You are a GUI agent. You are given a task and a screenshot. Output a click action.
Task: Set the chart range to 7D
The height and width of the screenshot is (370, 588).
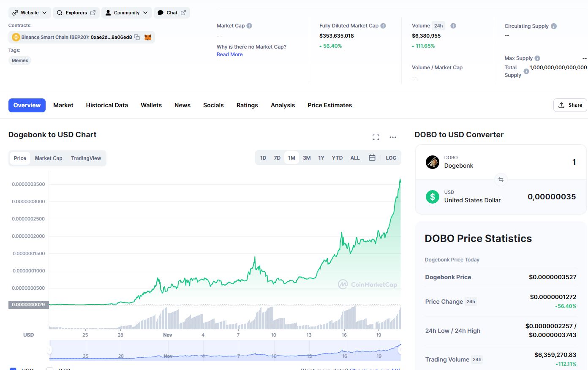pos(277,158)
